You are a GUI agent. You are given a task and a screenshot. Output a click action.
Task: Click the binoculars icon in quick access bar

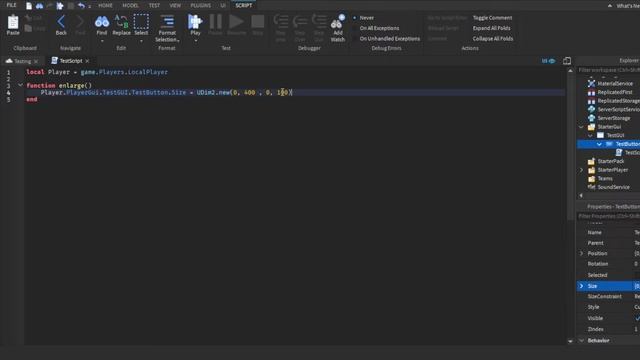click(x=40, y=6)
